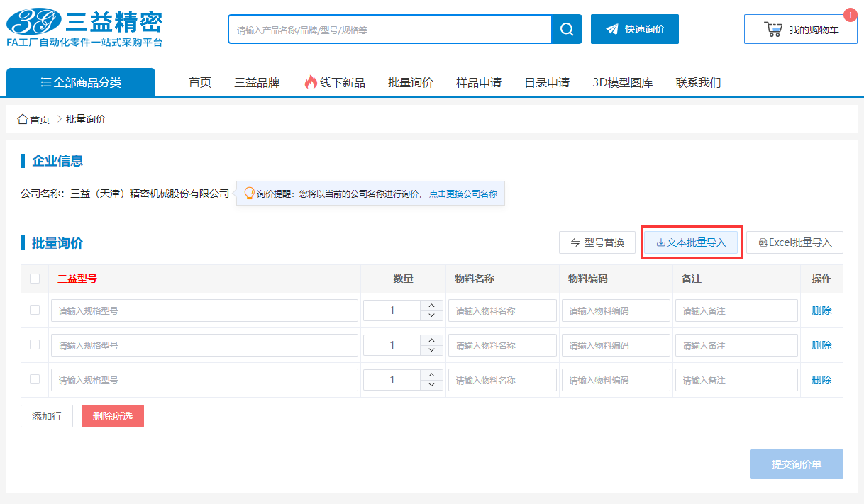Click the magnifier search icon button
Image resolution: width=864 pixels, height=504 pixels.
[x=567, y=29]
